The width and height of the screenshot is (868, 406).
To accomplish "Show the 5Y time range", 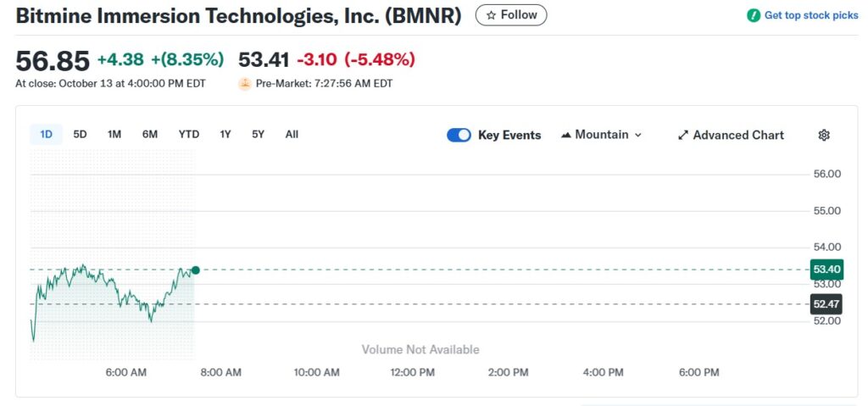I will (x=258, y=135).
